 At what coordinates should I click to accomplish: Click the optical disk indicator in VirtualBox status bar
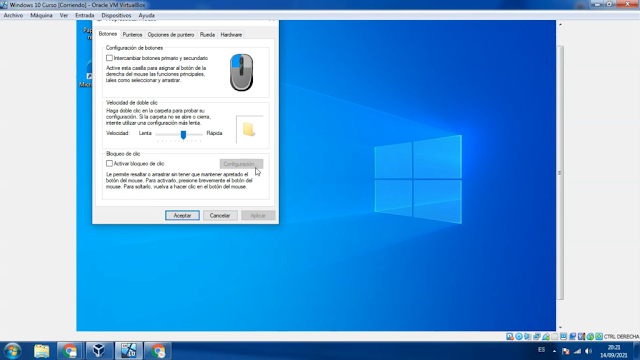pyautogui.click(x=519, y=336)
